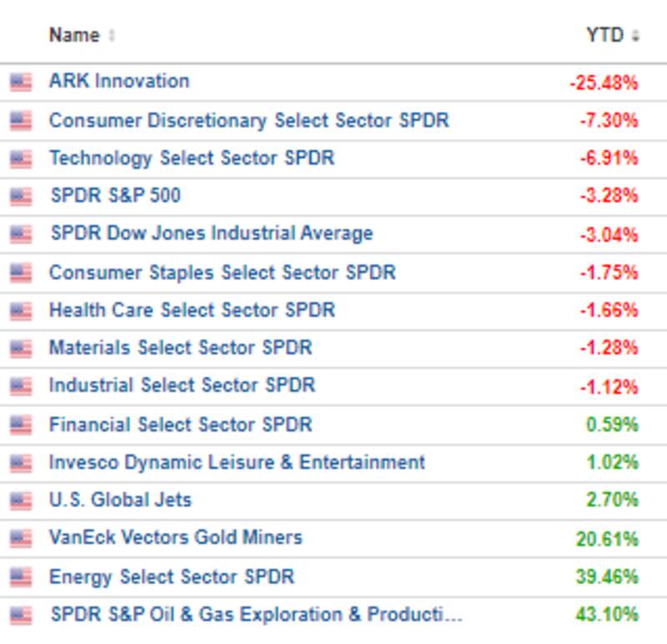This screenshot has height=644, width=667.
Task: Click the flag icon beside ARK Innovation
Action: (21, 82)
